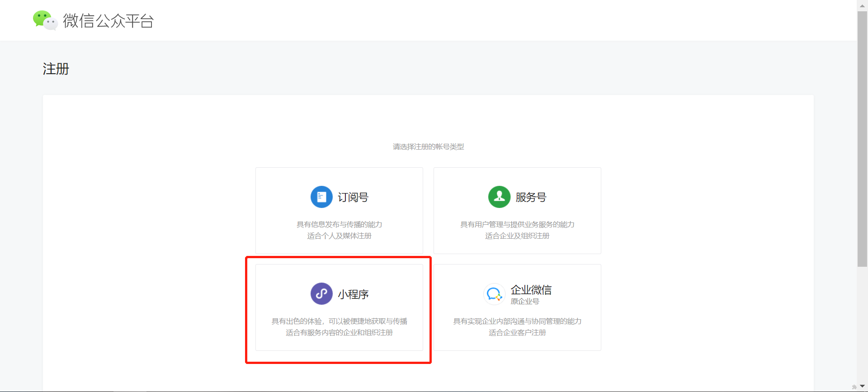Choose the 服务号 account type title

(x=531, y=198)
